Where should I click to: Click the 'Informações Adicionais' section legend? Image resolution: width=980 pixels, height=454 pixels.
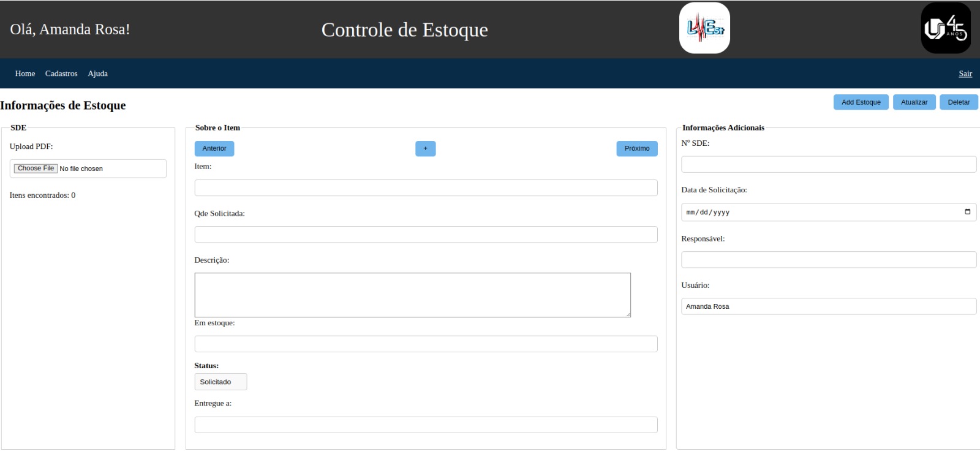[723, 127]
